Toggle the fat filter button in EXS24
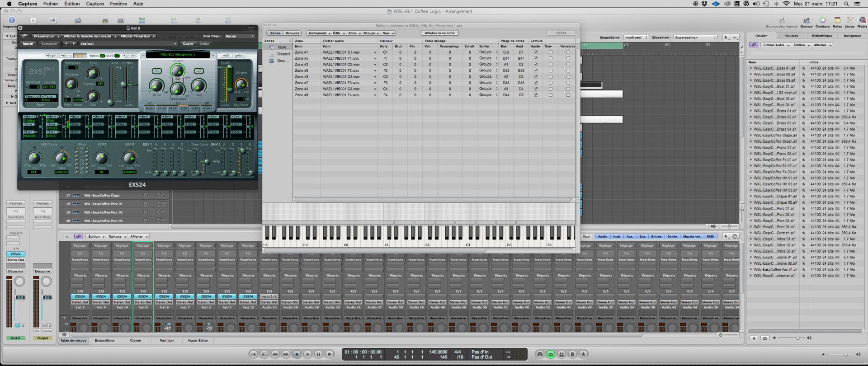 157,71
